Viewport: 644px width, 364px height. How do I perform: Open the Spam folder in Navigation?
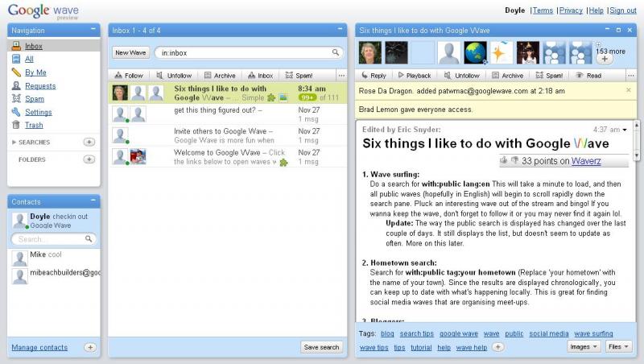(35, 99)
